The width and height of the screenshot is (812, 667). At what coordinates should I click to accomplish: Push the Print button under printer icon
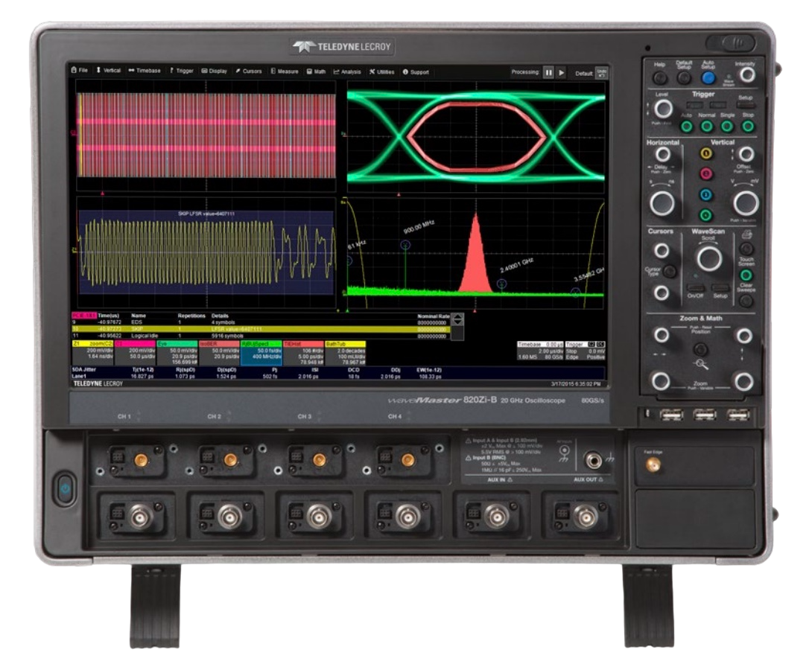pos(746,249)
